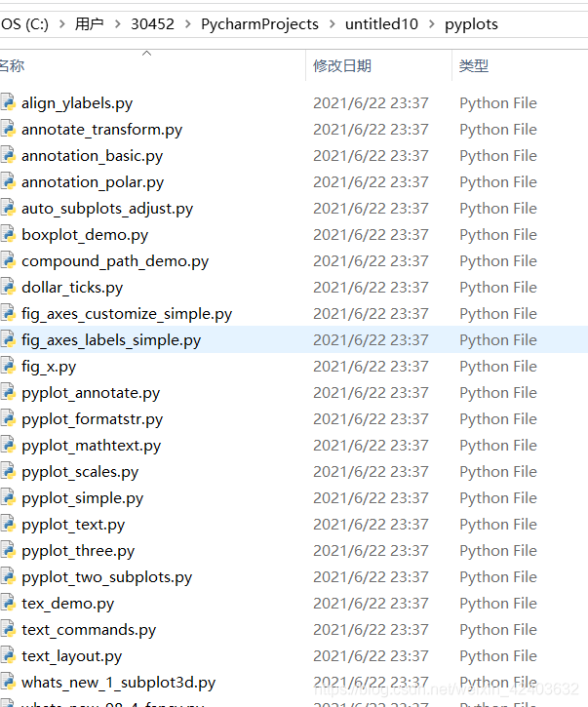Go to the 用户 folder breadcrumb
588x707 pixels.
(x=90, y=24)
